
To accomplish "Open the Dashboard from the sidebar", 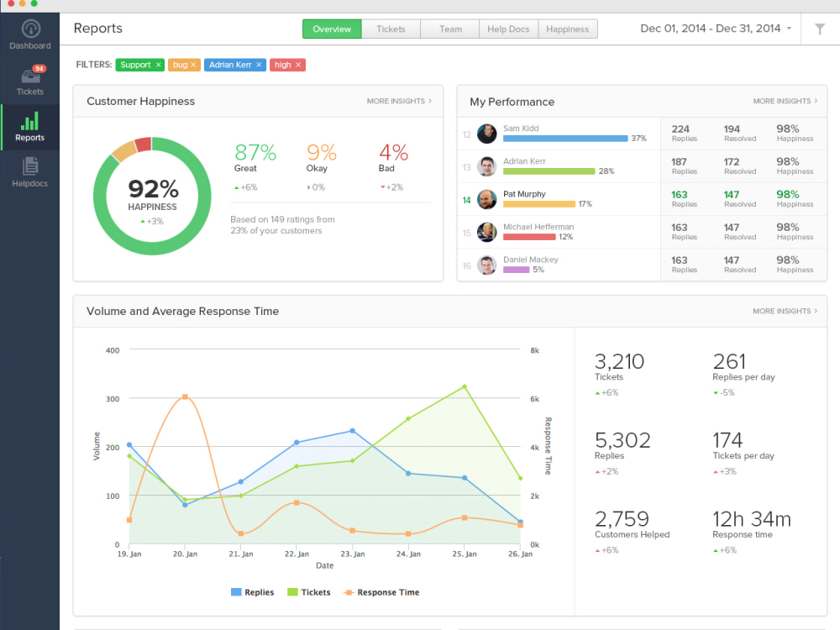I will tap(30, 35).
